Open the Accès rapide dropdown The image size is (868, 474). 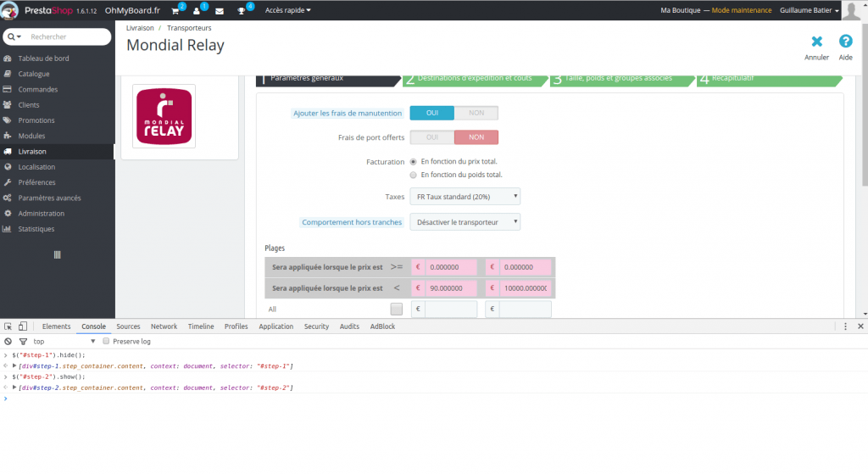pyautogui.click(x=288, y=10)
